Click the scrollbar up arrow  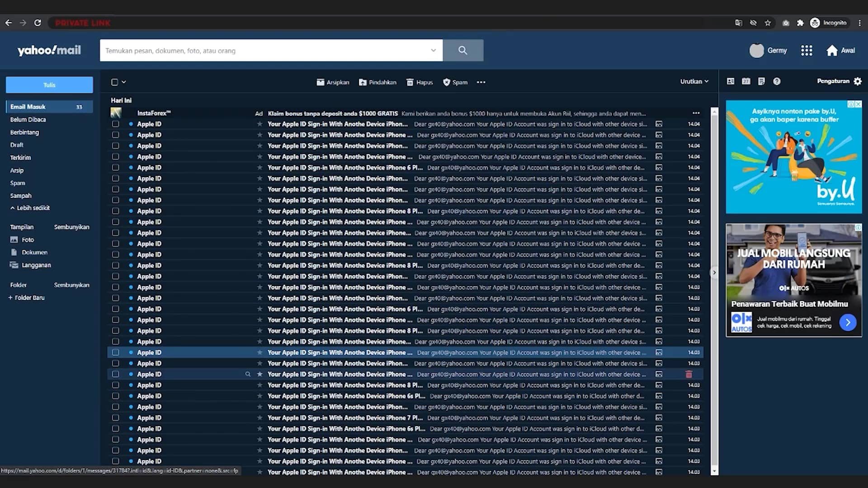point(714,111)
